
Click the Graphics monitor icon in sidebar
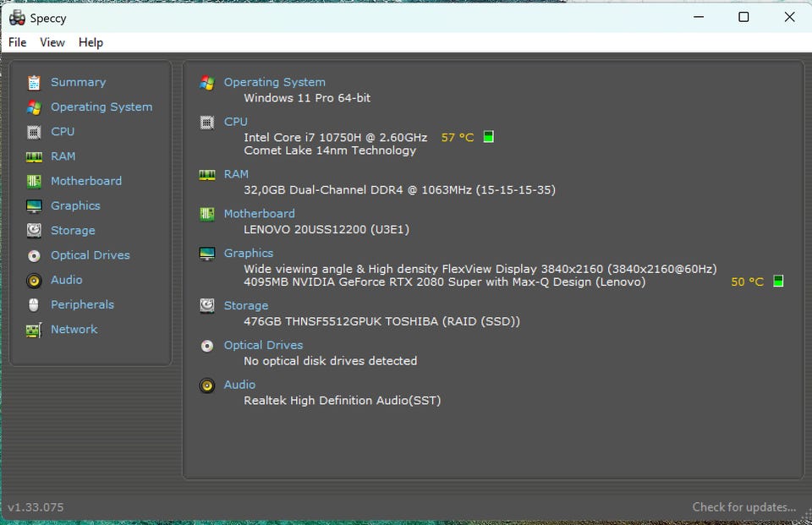pos(34,206)
